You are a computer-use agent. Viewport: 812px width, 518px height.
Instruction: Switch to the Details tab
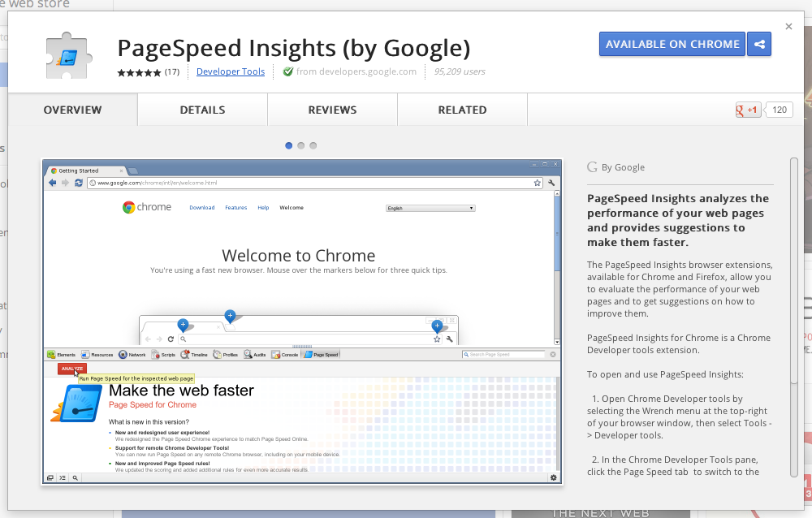coord(202,110)
